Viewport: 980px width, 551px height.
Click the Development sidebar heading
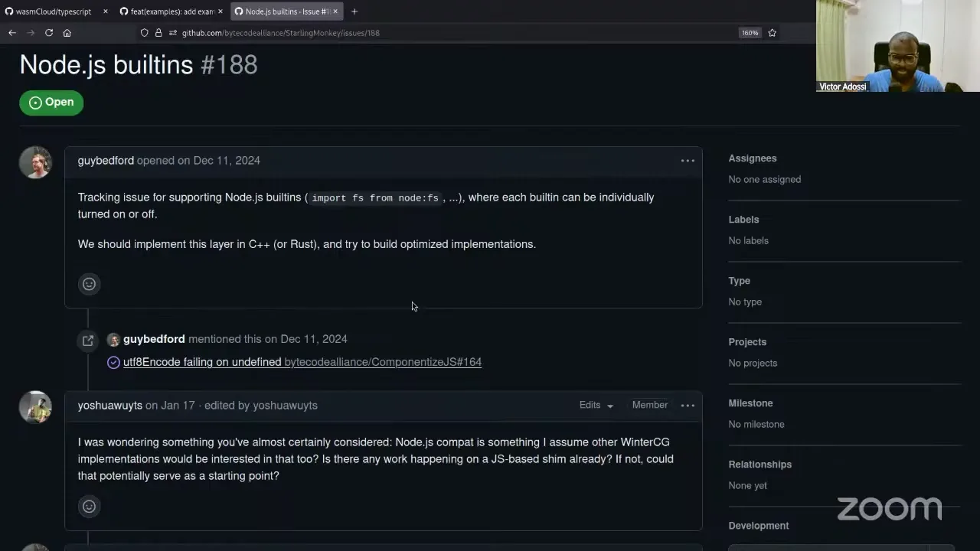759,526
